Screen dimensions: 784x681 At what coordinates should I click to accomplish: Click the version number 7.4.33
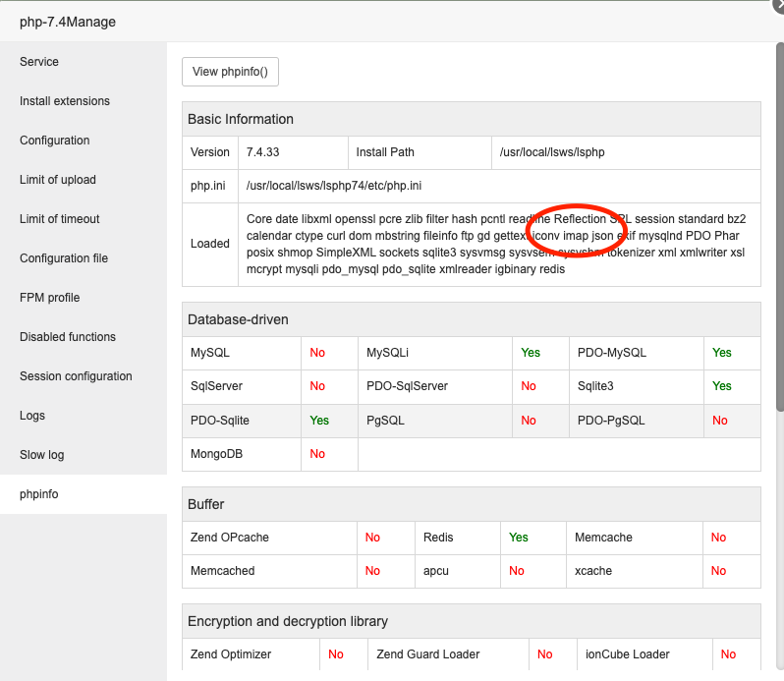pos(263,152)
